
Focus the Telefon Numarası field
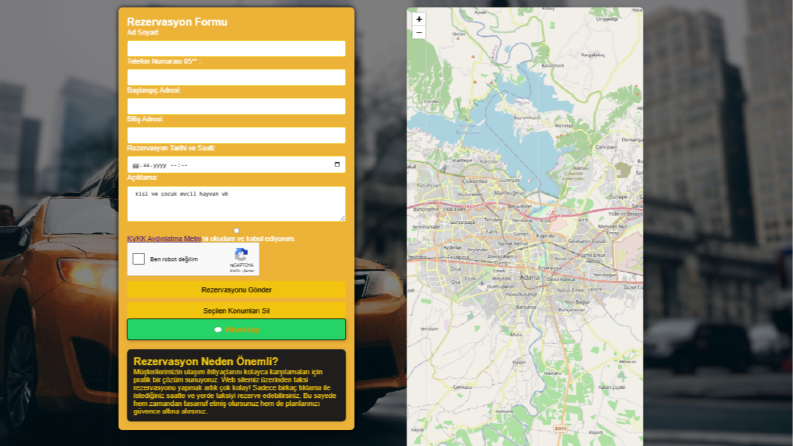click(x=236, y=77)
